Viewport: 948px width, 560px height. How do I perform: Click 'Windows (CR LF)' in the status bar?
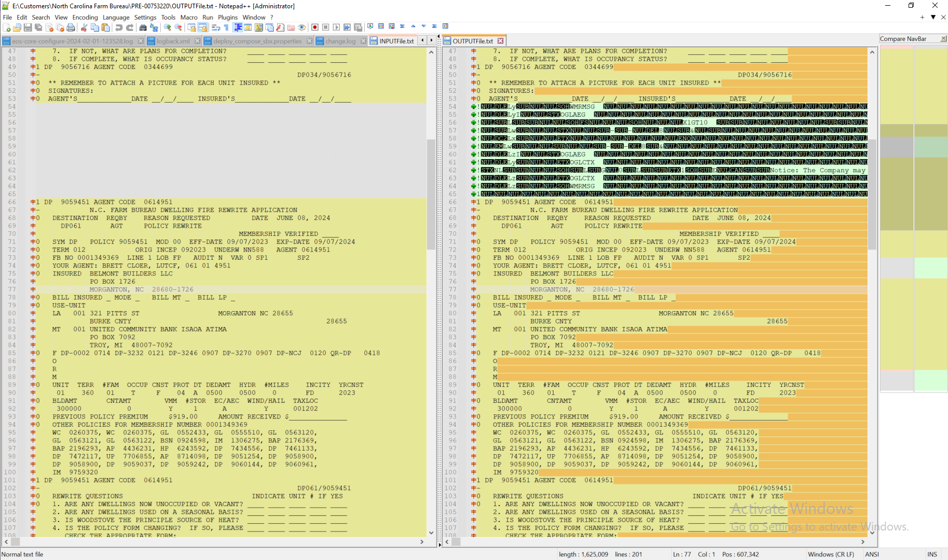(832, 554)
